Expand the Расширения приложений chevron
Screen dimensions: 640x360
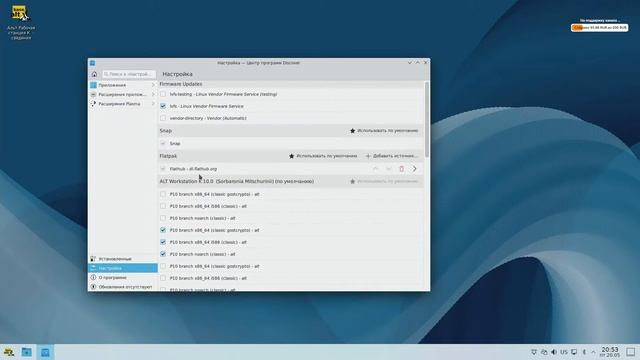pos(153,94)
